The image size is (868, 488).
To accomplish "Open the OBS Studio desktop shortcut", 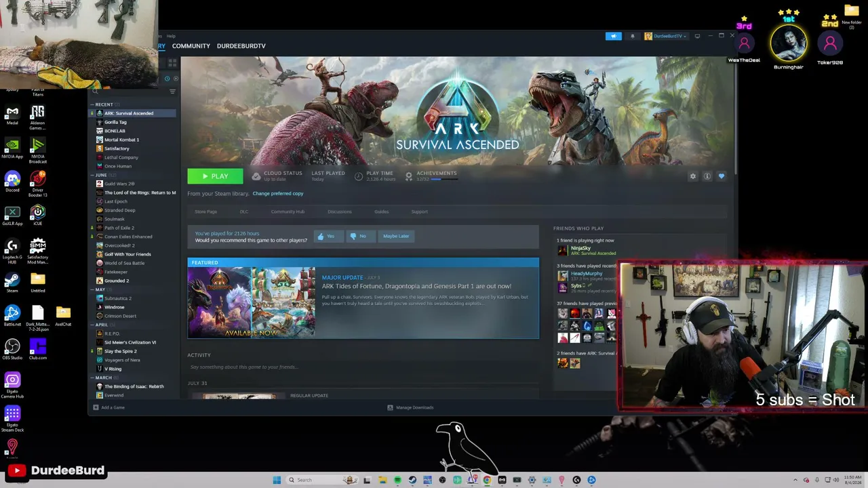I will pyautogui.click(x=12, y=349).
